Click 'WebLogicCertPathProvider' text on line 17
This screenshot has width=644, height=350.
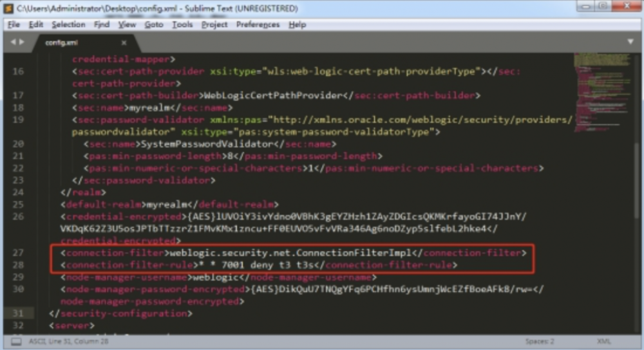point(273,96)
